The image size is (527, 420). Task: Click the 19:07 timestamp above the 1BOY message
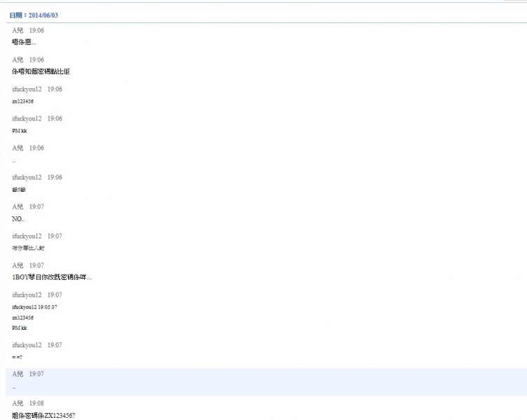tap(36, 265)
